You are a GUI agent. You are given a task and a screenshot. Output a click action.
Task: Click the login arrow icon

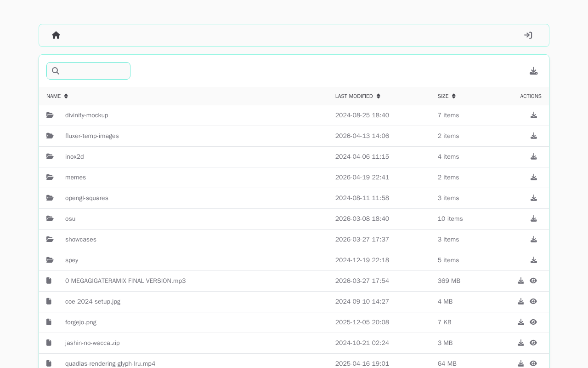pos(528,35)
